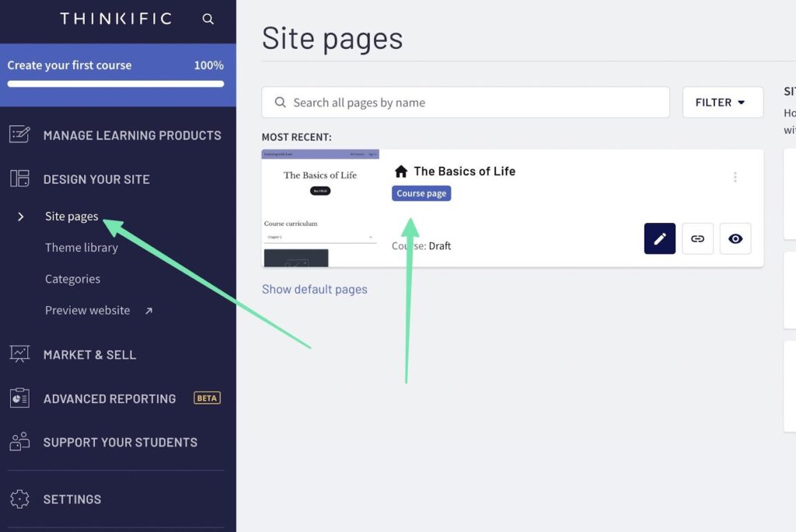Click the home icon next to The Basics of Life

tap(401, 172)
